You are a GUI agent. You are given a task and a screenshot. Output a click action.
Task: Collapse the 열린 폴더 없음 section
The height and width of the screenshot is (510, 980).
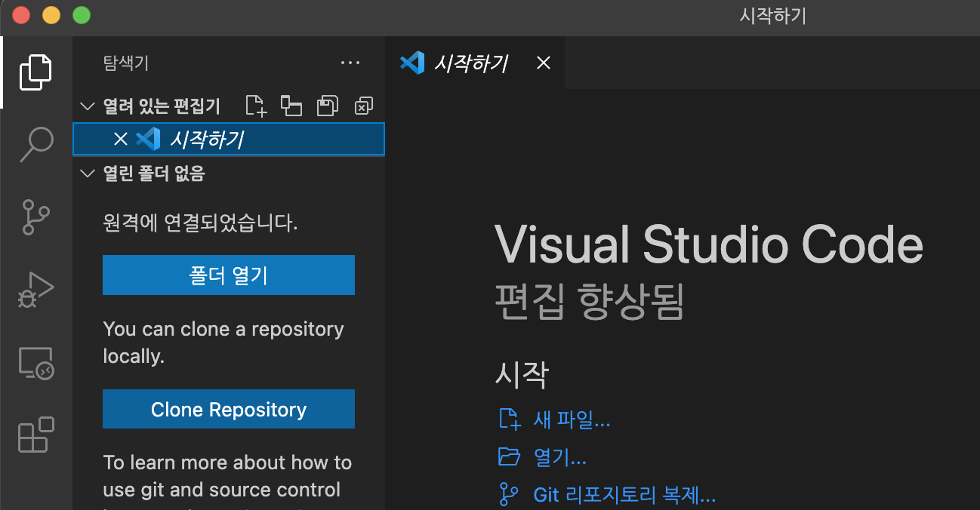pyautogui.click(x=88, y=174)
